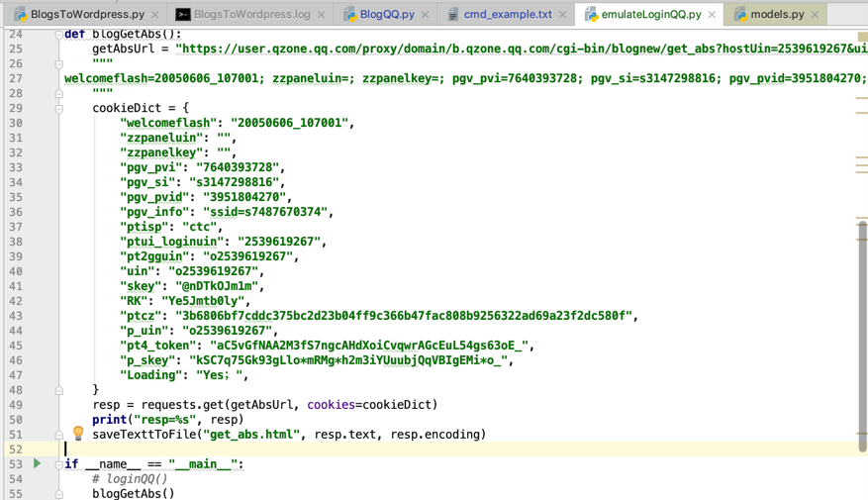
Task: Click Python file icon on emulateLoginQQ.py tab
Action: pyautogui.click(x=591, y=15)
